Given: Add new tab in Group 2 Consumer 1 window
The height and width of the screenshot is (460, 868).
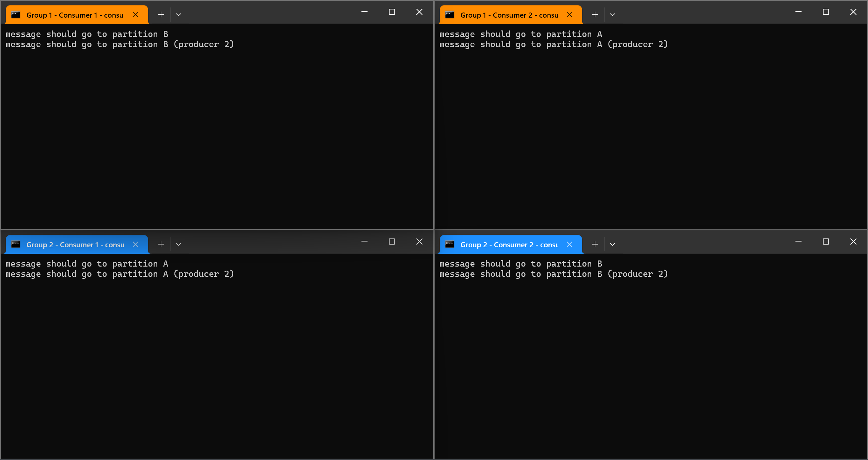Looking at the screenshot, I should pyautogui.click(x=161, y=244).
